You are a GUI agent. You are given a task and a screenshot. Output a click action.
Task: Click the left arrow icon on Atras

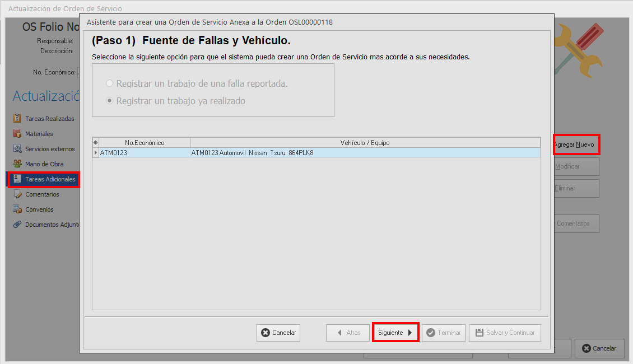coord(339,333)
